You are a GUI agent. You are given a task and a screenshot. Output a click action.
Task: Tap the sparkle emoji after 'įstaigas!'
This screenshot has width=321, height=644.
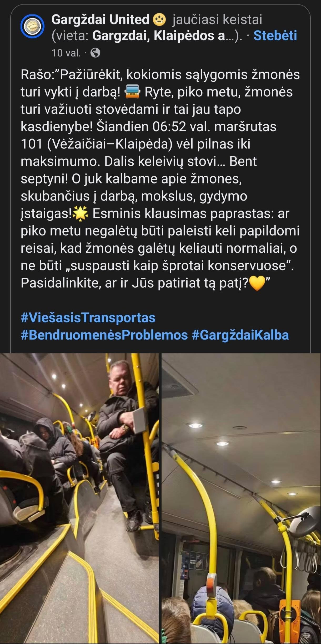81,213
